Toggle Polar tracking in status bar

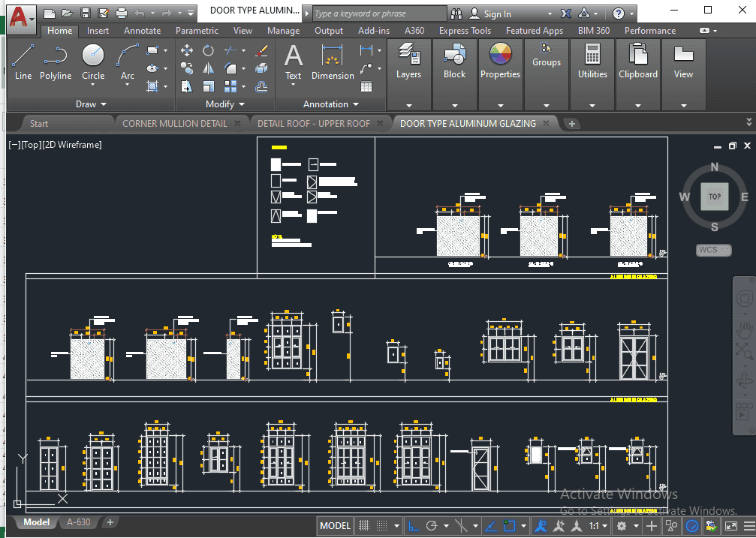click(x=432, y=526)
